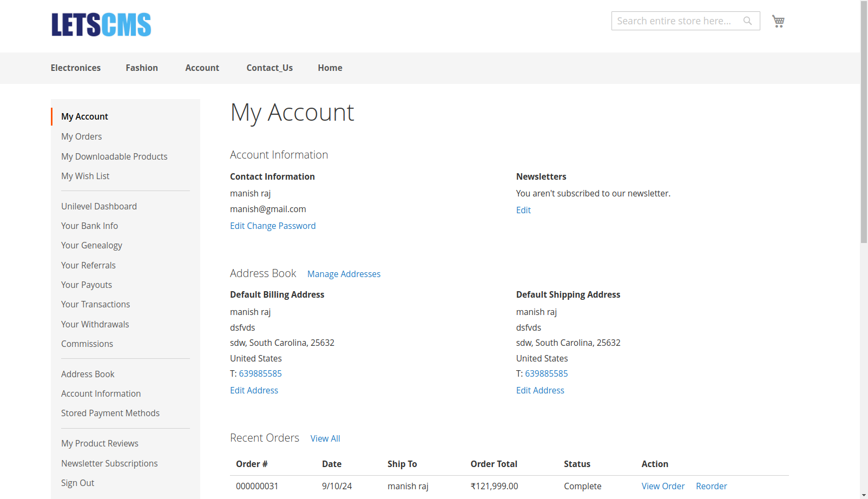Image resolution: width=868 pixels, height=499 pixels.
Task: Select the Account menu item
Action: click(x=202, y=68)
